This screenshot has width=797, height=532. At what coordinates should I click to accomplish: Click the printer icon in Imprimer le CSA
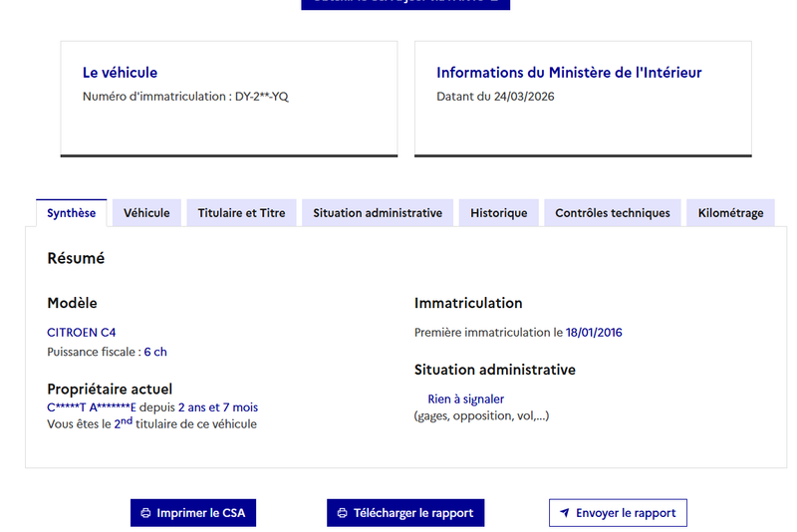click(145, 513)
